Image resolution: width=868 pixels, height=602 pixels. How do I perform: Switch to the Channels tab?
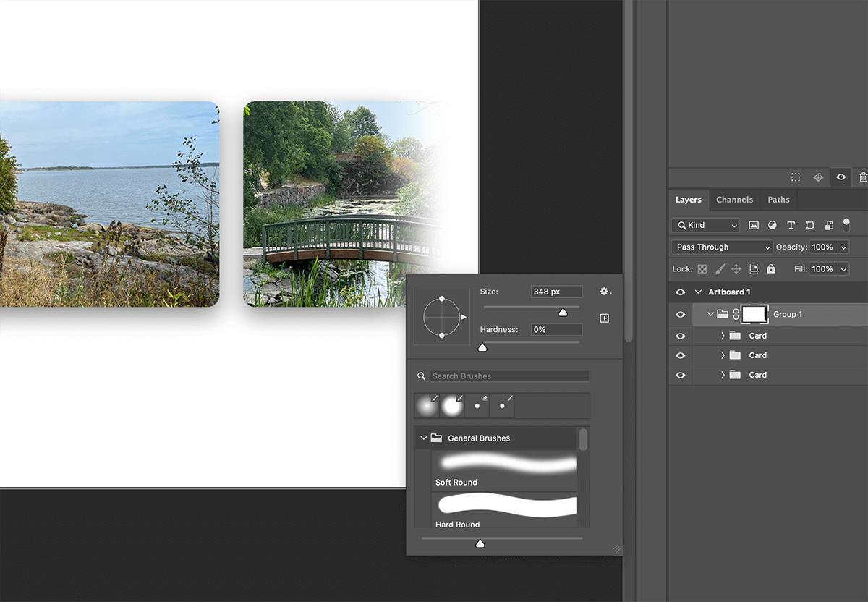[x=734, y=200]
